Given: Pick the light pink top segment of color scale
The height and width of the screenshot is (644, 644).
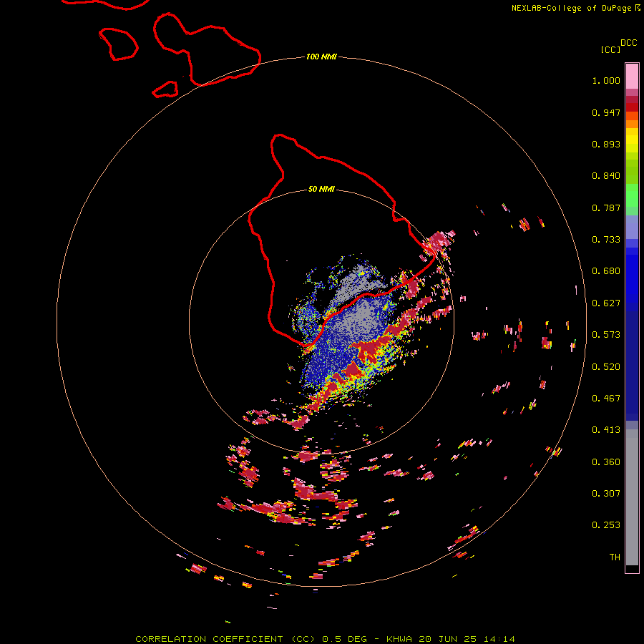Looking at the screenshot, I should pos(632,77).
